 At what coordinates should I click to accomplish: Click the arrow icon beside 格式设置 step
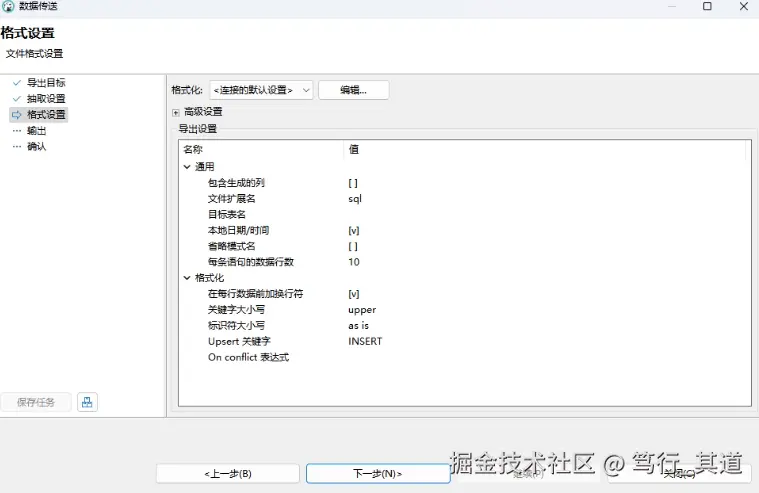(x=17, y=115)
